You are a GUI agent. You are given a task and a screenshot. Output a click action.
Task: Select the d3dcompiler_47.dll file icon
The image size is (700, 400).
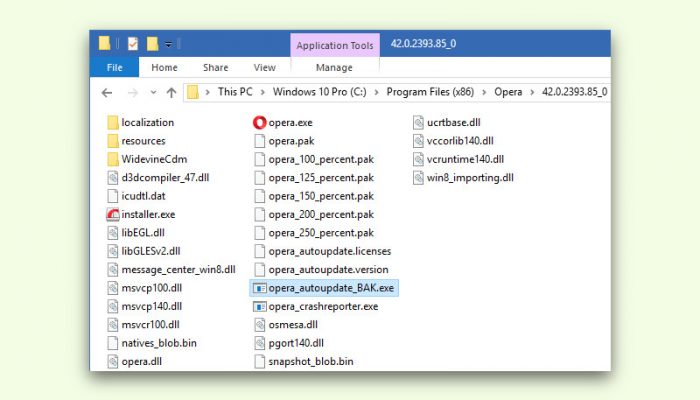coord(113,178)
